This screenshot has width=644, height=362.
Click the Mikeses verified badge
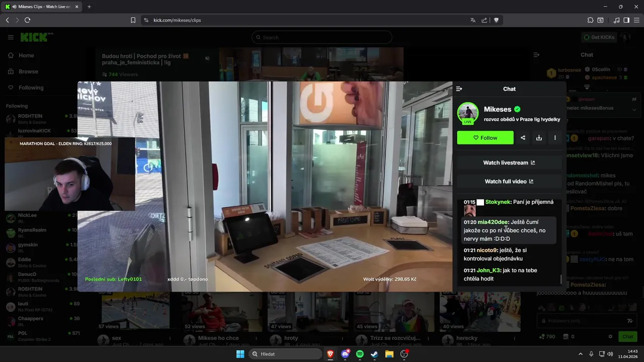[x=517, y=109]
